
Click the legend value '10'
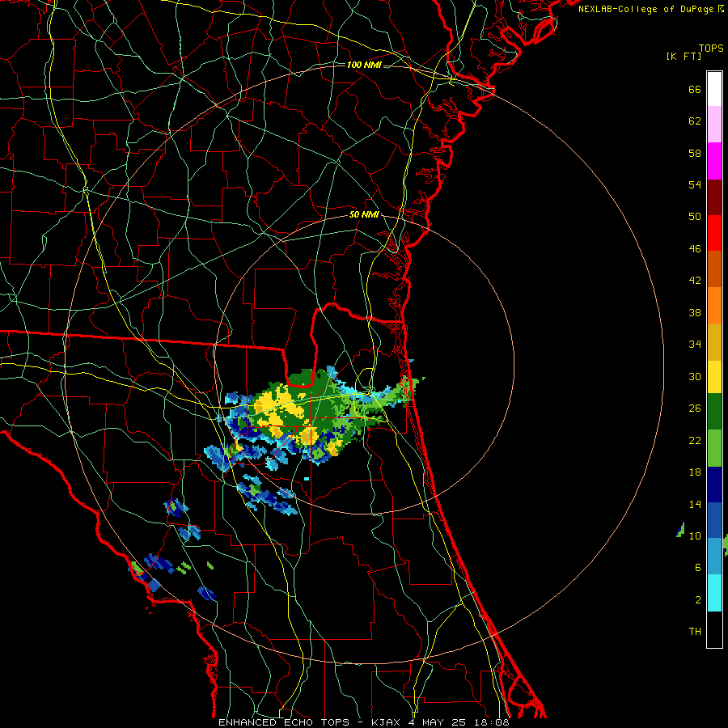pos(695,535)
